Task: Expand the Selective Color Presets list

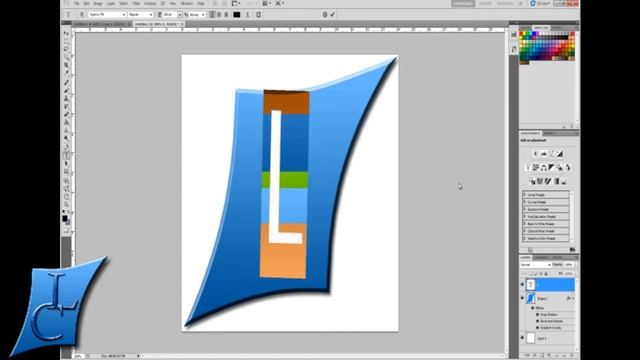Action: (525, 238)
